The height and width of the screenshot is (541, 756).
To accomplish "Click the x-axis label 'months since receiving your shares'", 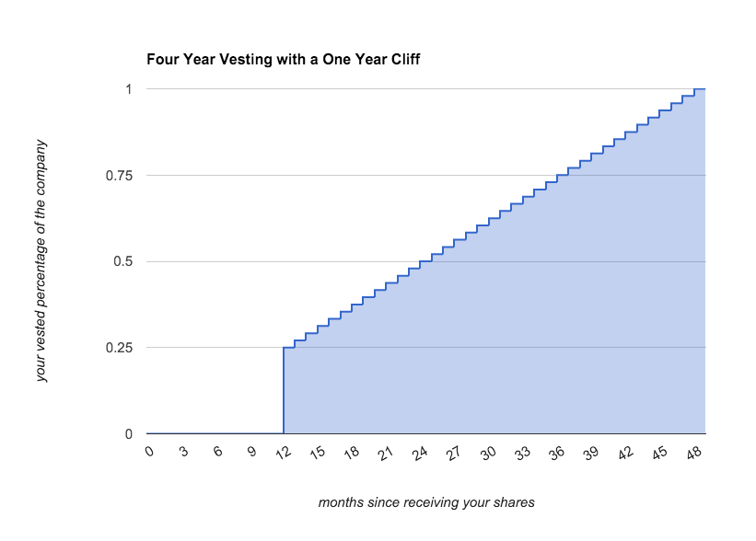I will [x=426, y=502].
